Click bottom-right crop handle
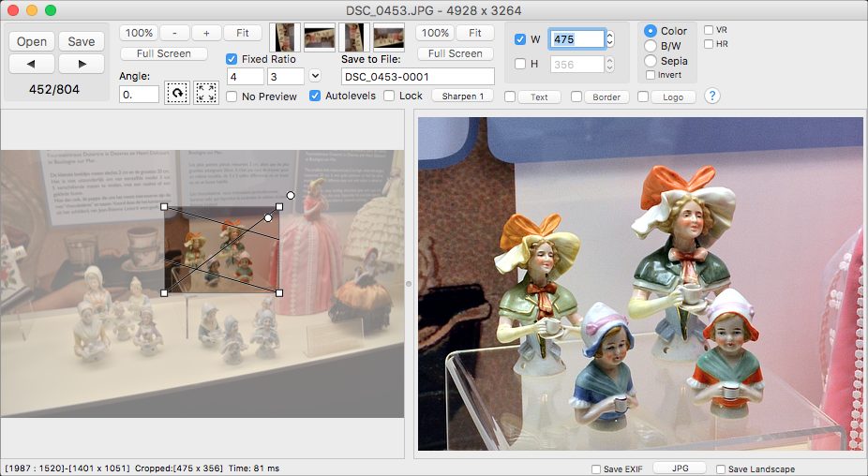868x476 pixels. point(279,292)
